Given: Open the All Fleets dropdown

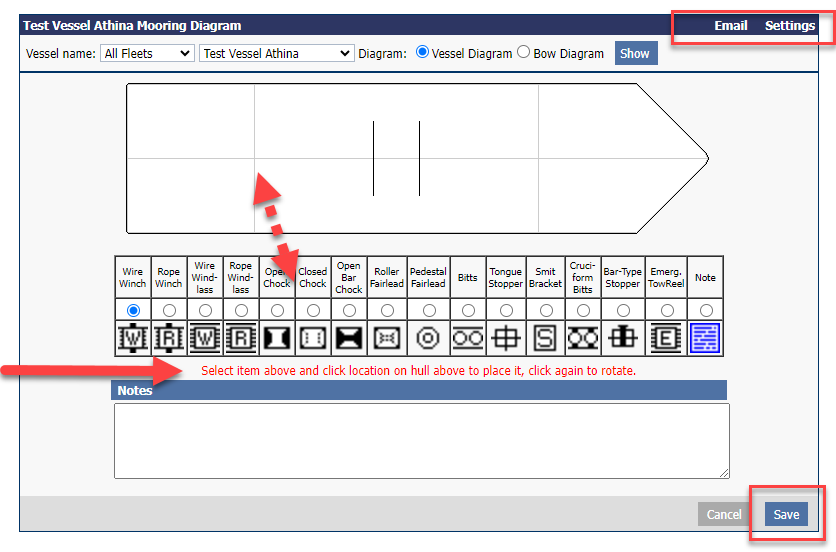Looking at the screenshot, I should (x=147, y=53).
